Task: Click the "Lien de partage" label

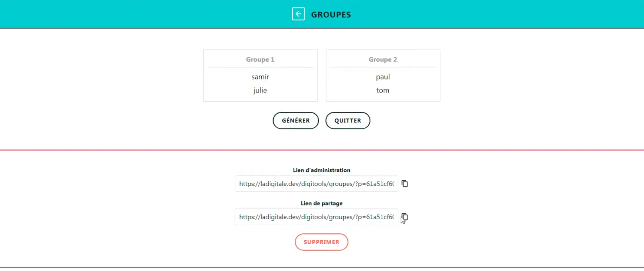Action: (x=322, y=203)
